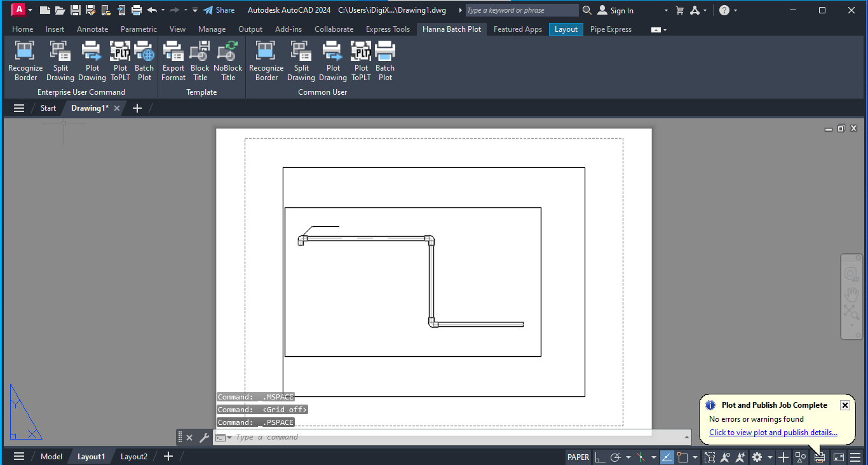Open Object Snap settings dropdown arrow

(x=695, y=457)
